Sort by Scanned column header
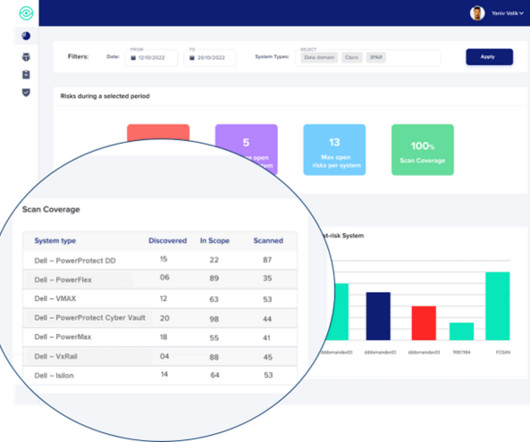The width and height of the screenshot is (530, 442). 268,241
